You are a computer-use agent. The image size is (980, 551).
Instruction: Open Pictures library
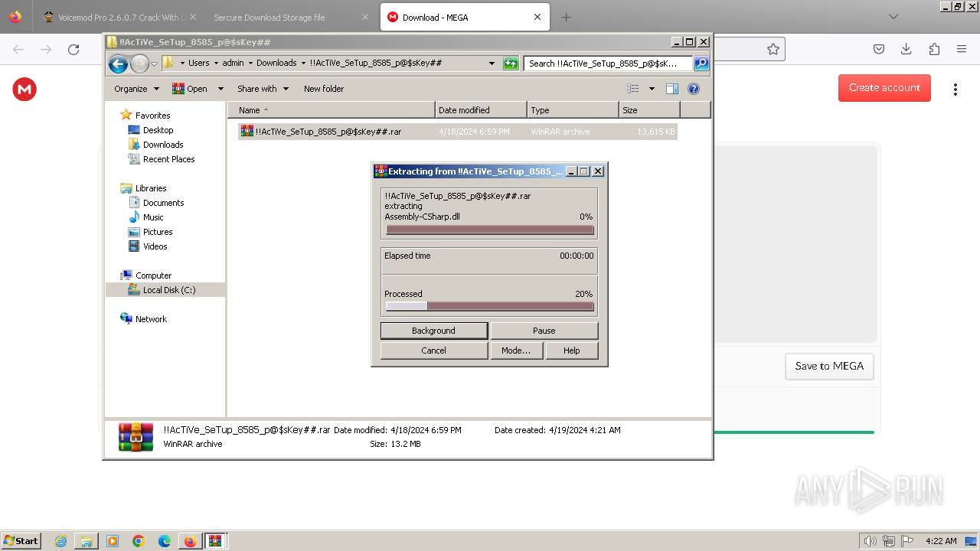point(158,232)
